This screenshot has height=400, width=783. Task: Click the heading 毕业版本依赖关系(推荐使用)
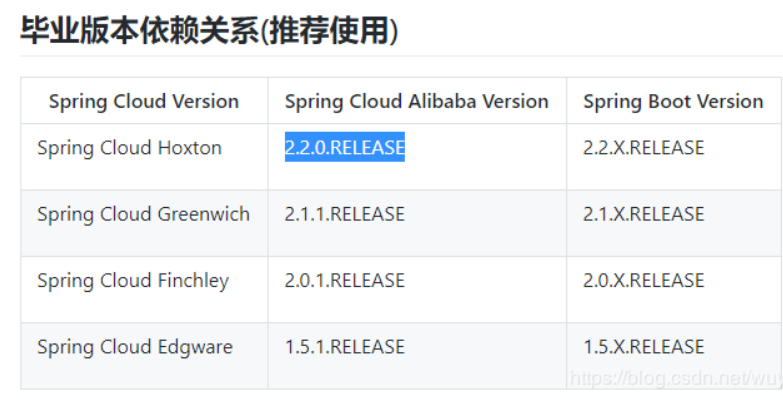(x=209, y=31)
